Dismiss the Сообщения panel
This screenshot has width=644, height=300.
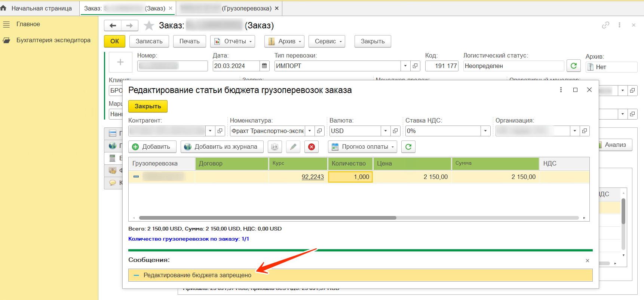[588, 260]
